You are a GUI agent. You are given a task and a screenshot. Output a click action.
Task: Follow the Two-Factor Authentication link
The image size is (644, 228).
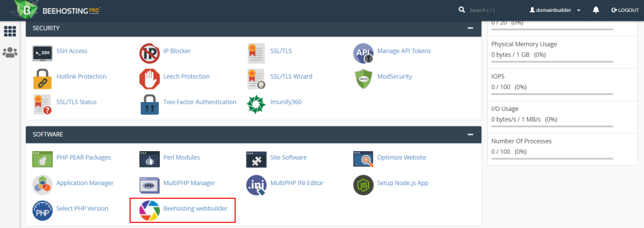pyautogui.click(x=200, y=101)
